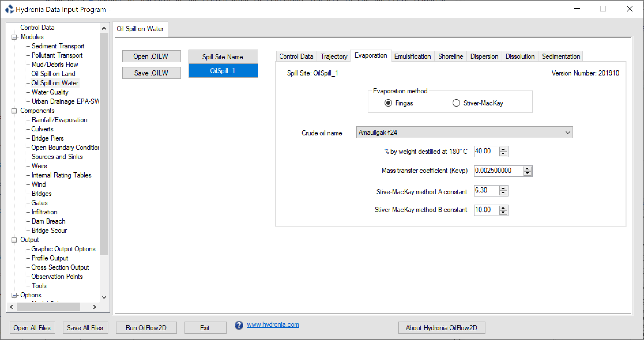The height and width of the screenshot is (340, 644).
Task: Open the About Hydronia OilFlow2D dialog
Action: (442, 328)
